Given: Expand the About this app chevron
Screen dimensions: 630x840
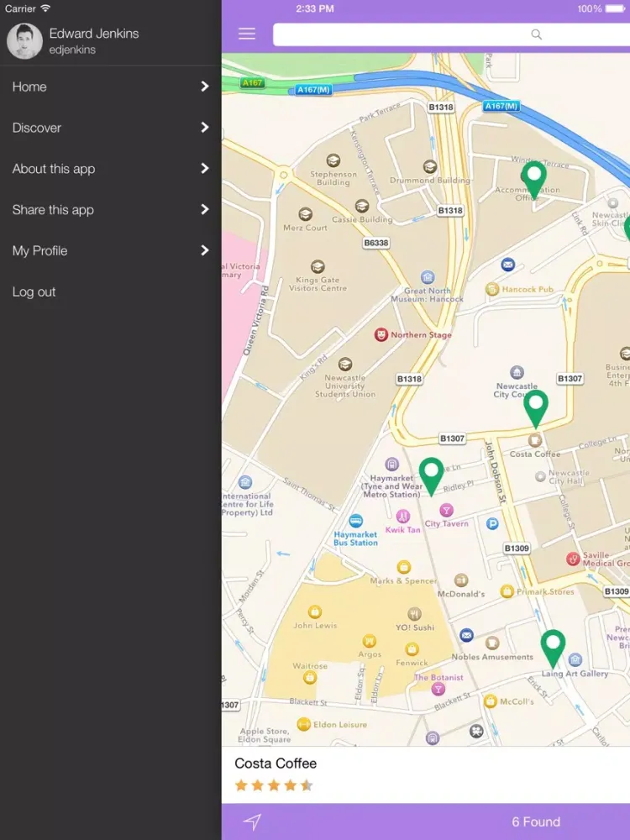Looking at the screenshot, I should [x=205, y=169].
